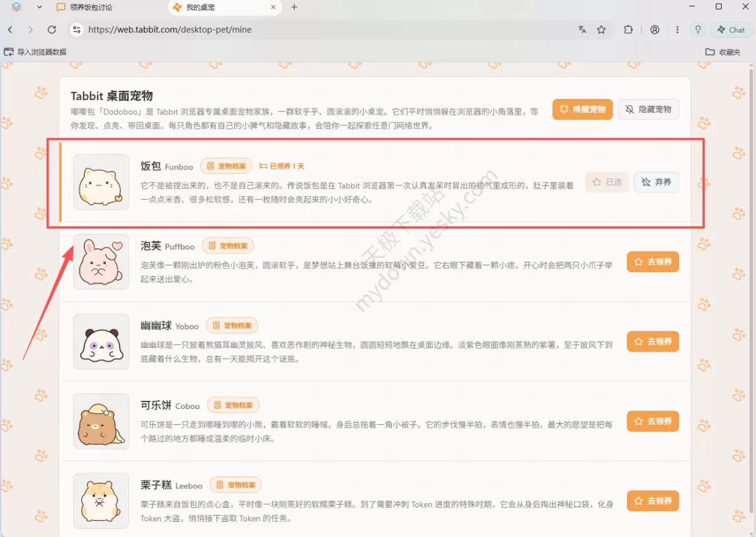Click the 已领养 1 天 badge
Image resolution: width=756 pixels, height=537 pixels.
tap(282, 166)
